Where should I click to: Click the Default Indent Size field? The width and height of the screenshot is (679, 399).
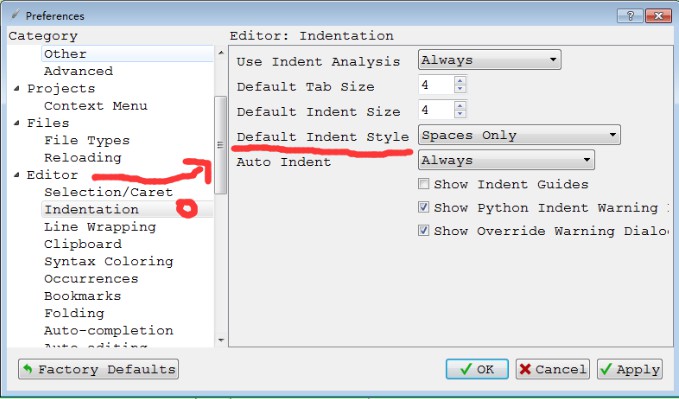[436, 110]
